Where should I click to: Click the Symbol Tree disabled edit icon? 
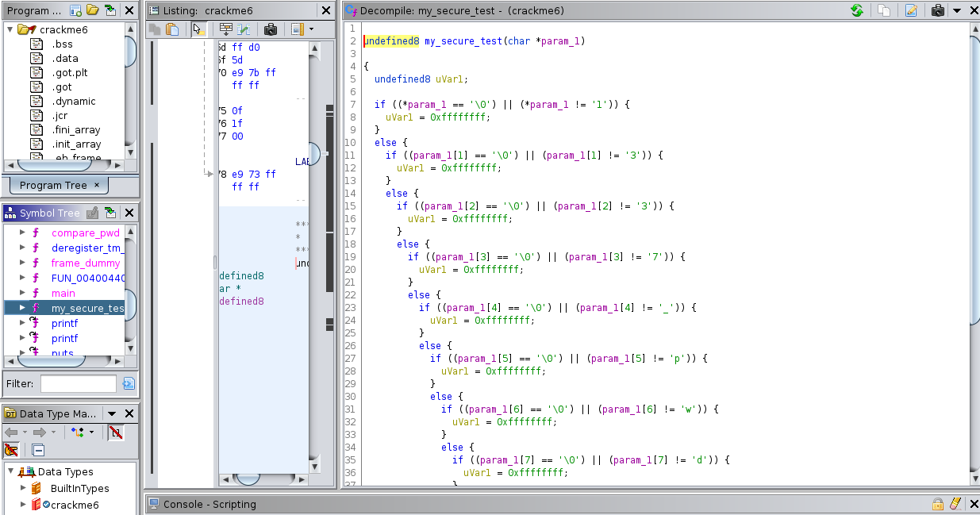tap(93, 213)
